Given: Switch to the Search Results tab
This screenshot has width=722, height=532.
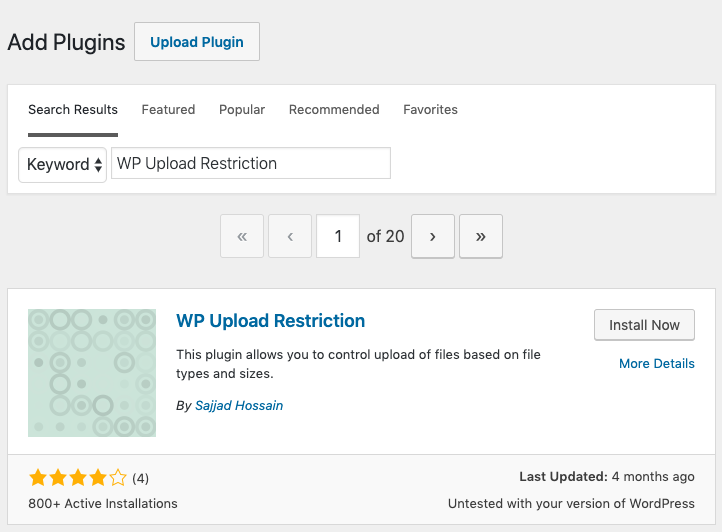Looking at the screenshot, I should click(x=73, y=110).
